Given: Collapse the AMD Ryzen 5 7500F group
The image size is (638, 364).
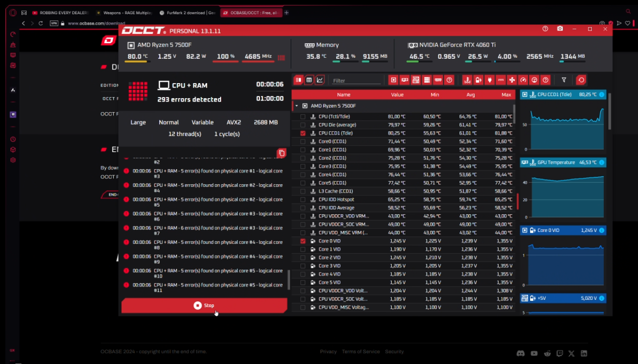Looking at the screenshot, I should [x=296, y=106].
